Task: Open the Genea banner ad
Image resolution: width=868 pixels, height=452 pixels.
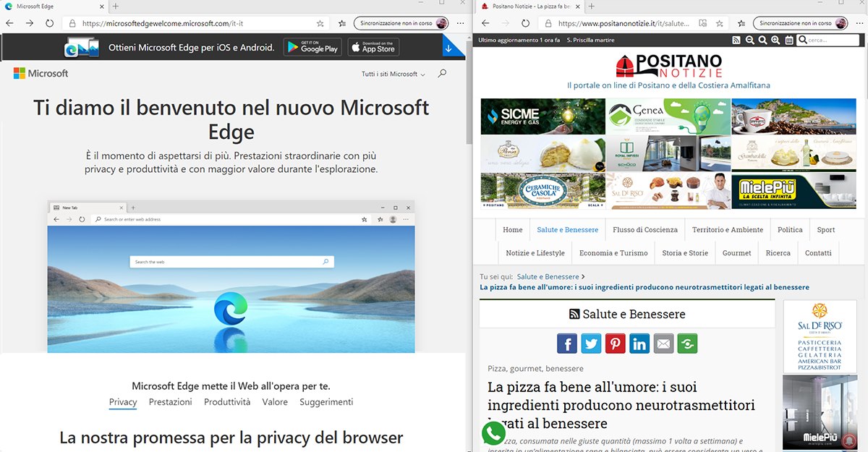Action: pyautogui.click(x=668, y=116)
